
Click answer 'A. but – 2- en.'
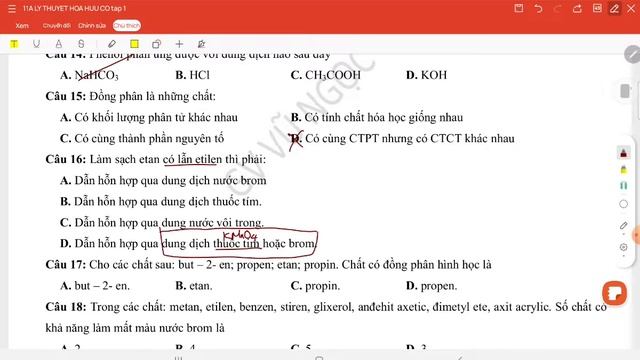coord(95,286)
